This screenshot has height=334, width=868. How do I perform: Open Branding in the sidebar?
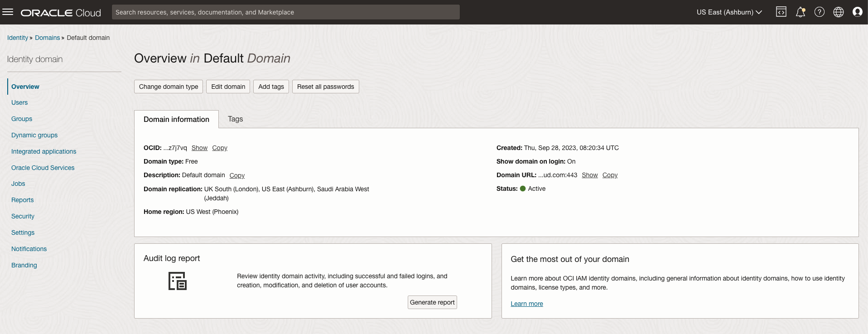point(24,265)
